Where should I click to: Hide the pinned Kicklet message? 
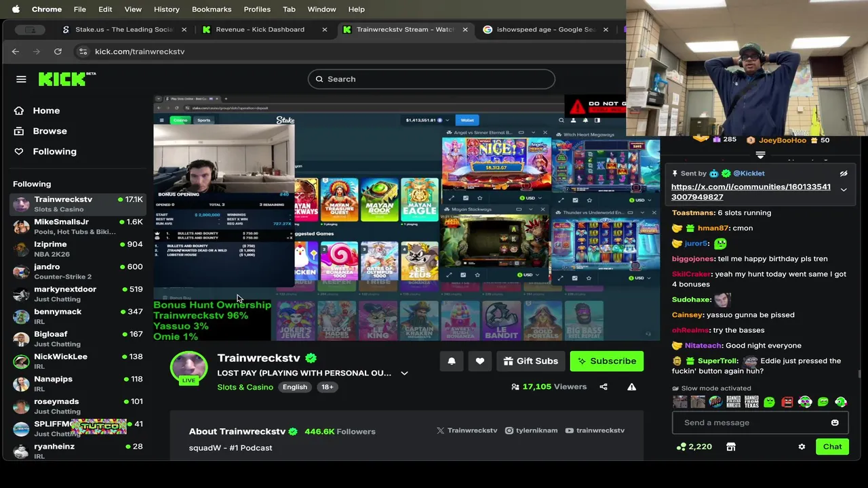[x=844, y=174]
